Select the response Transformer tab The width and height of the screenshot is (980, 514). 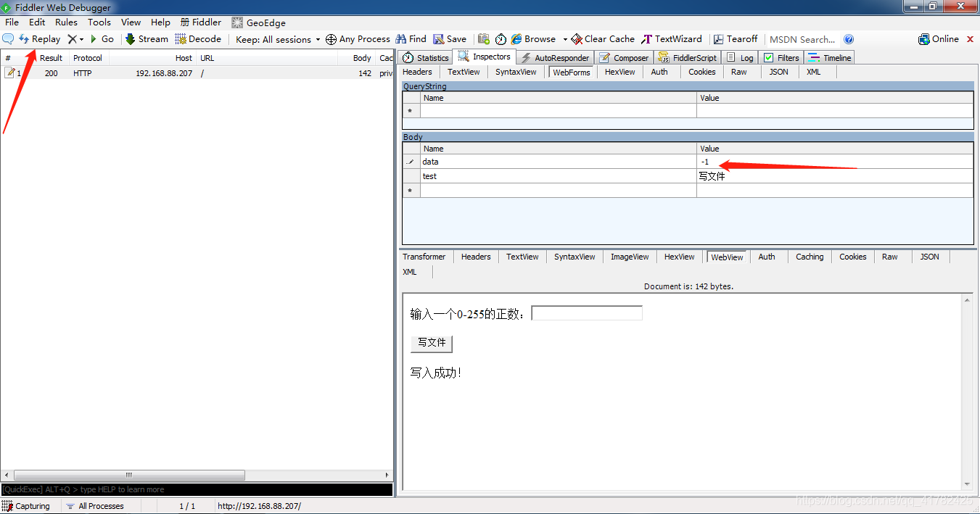pyautogui.click(x=424, y=257)
